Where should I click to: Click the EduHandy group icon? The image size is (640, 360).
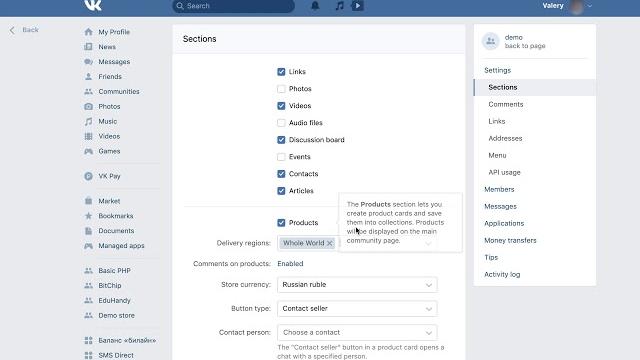click(x=88, y=300)
